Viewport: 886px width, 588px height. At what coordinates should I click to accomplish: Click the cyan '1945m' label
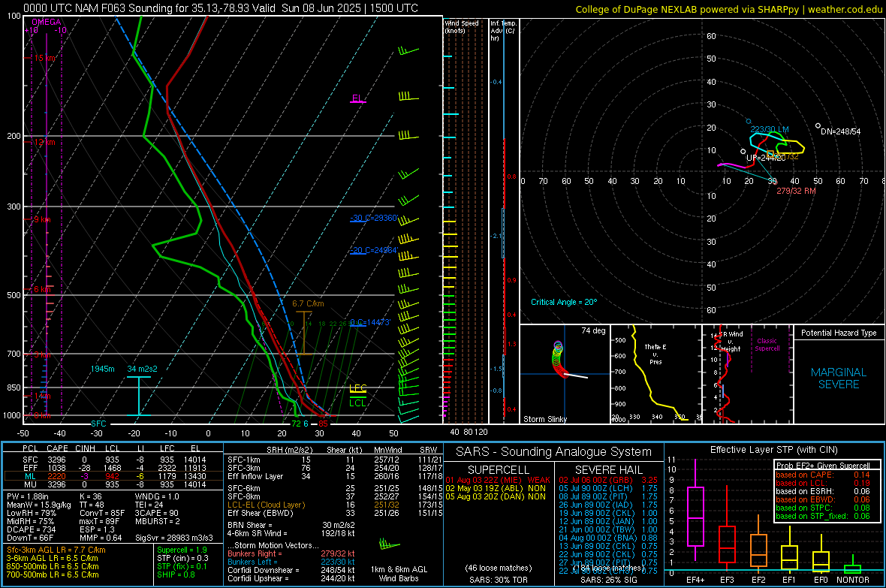102,369
